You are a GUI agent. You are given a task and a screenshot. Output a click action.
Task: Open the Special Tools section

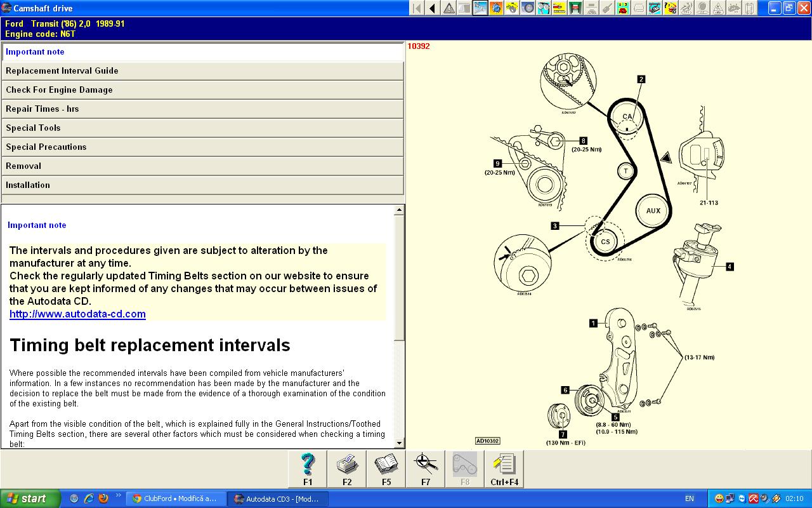(x=202, y=128)
